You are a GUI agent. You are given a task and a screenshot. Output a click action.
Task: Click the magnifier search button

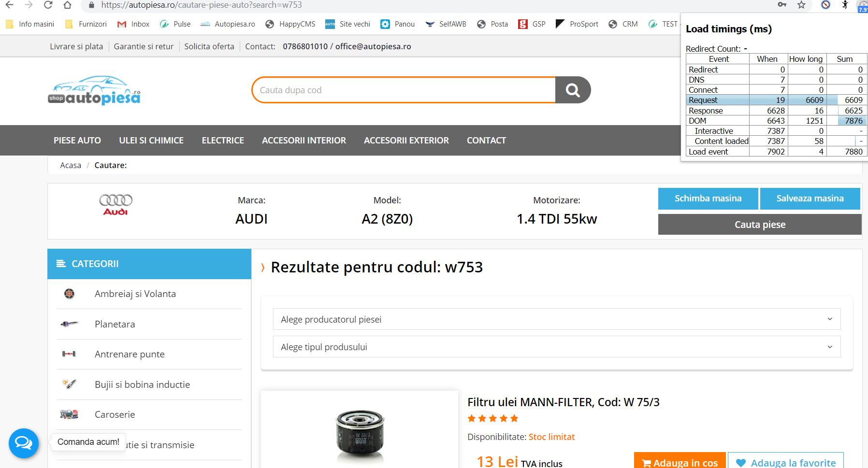click(573, 90)
